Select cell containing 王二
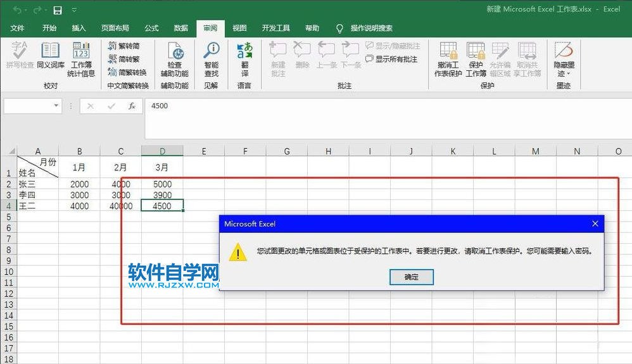The width and height of the screenshot is (632, 364). (x=38, y=206)
